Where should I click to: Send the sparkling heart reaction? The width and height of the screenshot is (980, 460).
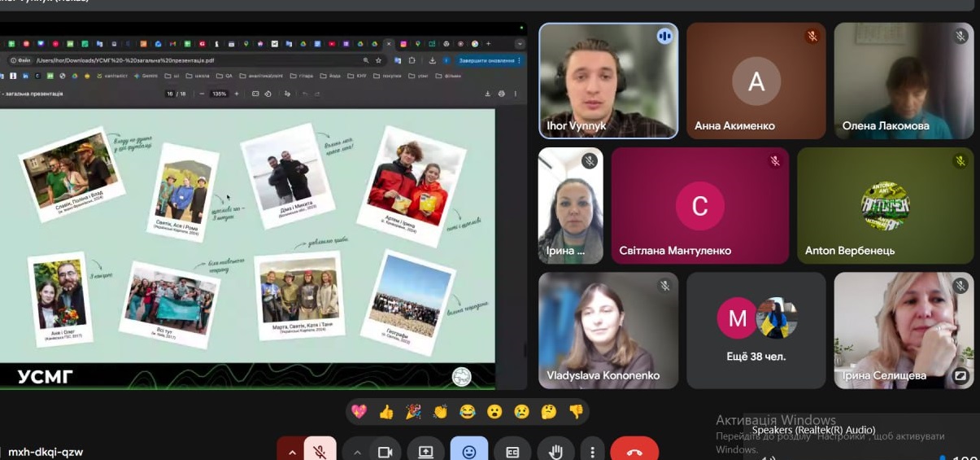click(x=359, y=412)
